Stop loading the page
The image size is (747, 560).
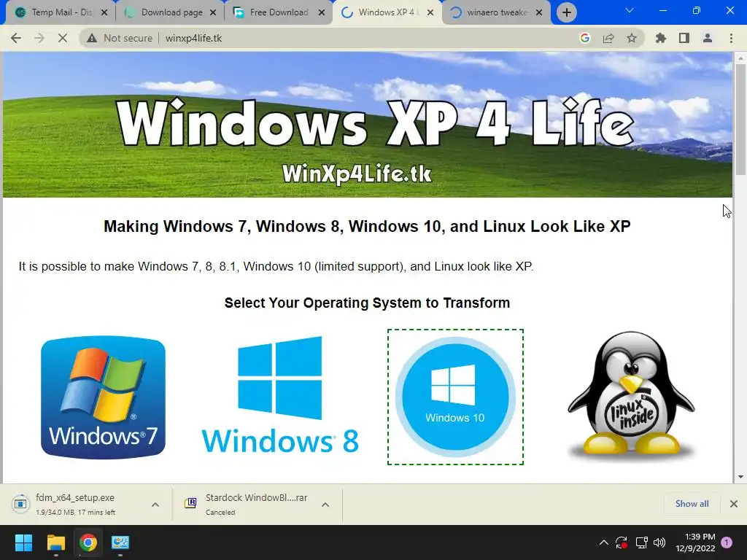[63, 38]
